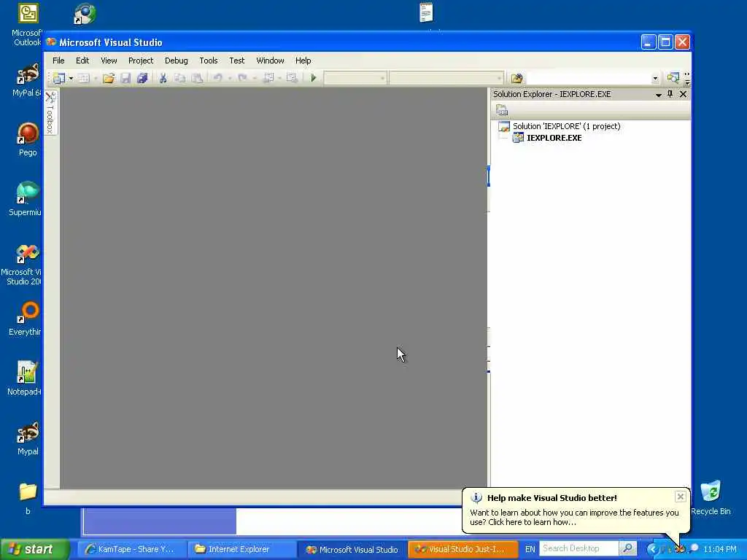747x560 pixels.
Task: Select the MyPal 68 desktop shortcut
Action: pyautogui.click(x=27, y=79)
